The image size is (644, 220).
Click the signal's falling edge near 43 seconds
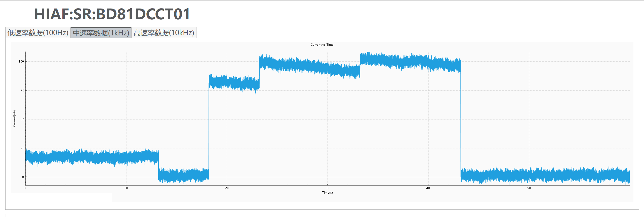(x=461, y=121)
